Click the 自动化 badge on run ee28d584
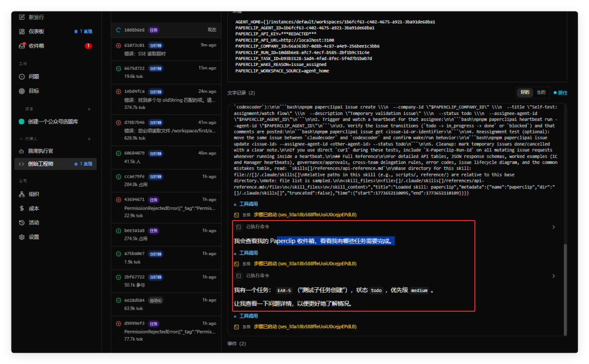 pyautogui.click(x=155, y=301)
